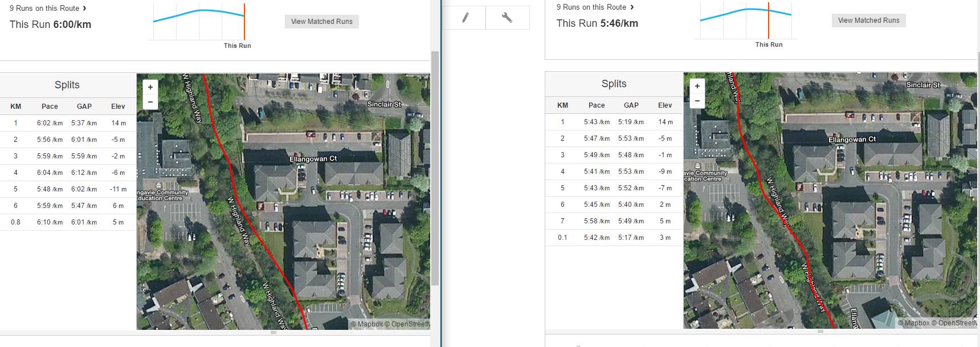Expand route chevron in right window
This screenshot has width=980, height=347.
pos(632,7)
